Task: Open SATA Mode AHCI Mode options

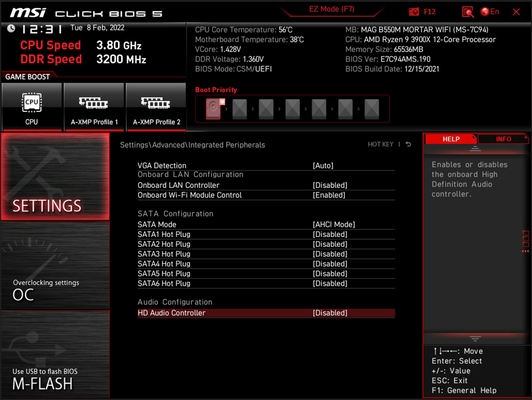Action: click(x=334, y=224)
